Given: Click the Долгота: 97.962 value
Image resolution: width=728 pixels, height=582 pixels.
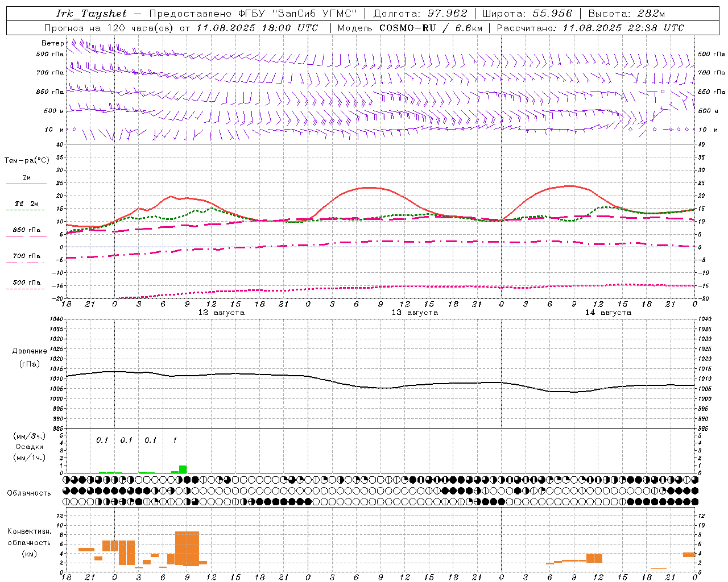Looking at the screenshot, I should coord(420,14).
